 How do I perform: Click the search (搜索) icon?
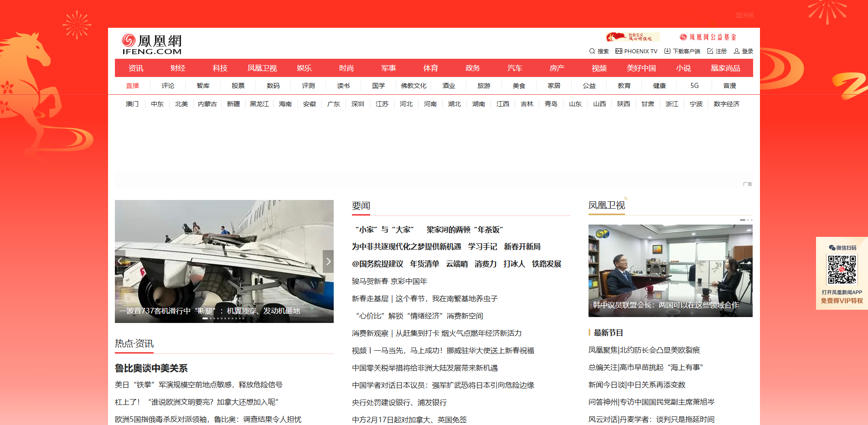tap(592, 51)
